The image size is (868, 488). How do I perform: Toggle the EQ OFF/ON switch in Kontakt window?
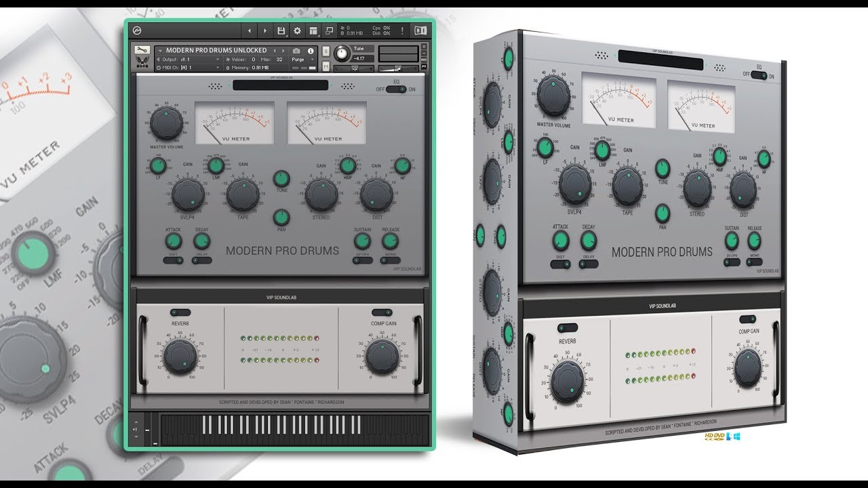point(396,89)
